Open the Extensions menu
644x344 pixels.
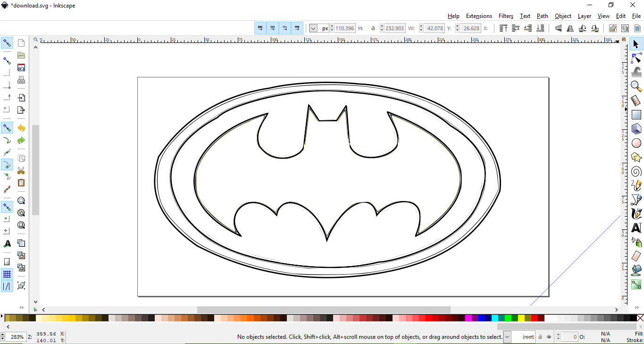479,16
